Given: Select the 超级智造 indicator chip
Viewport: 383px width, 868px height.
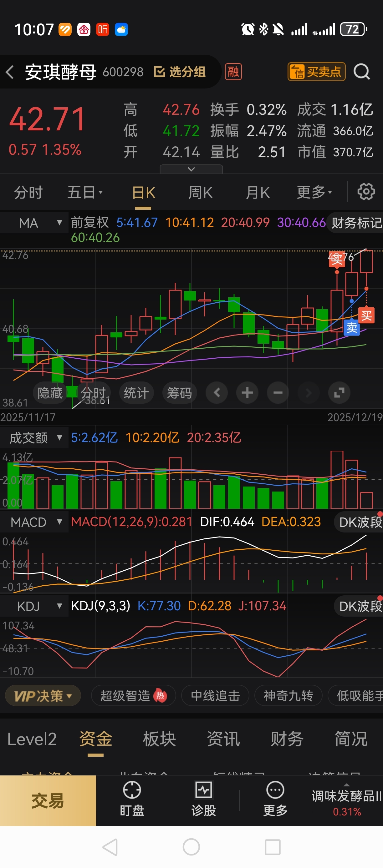Looking at the screenshot, I should coord(134,695).
